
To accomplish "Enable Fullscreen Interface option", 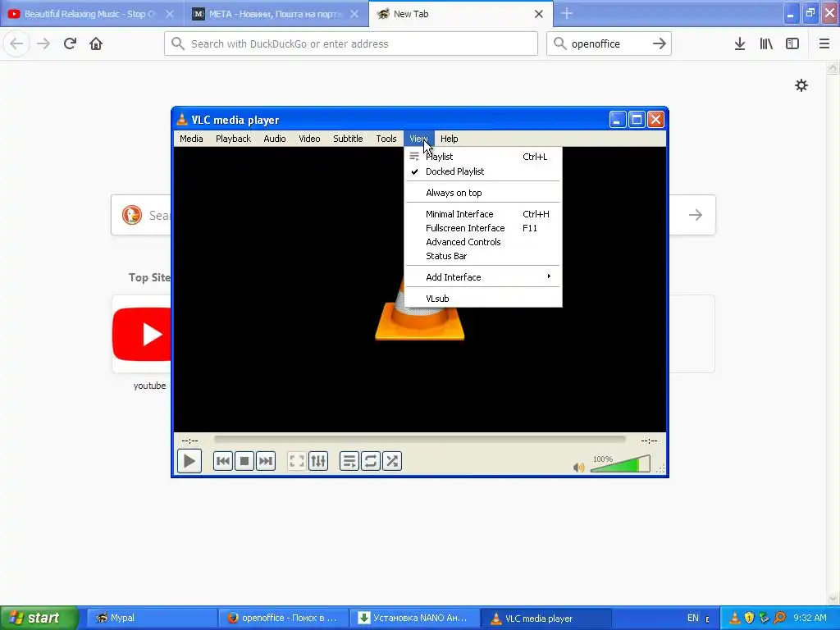I will (x=483, y=228).
